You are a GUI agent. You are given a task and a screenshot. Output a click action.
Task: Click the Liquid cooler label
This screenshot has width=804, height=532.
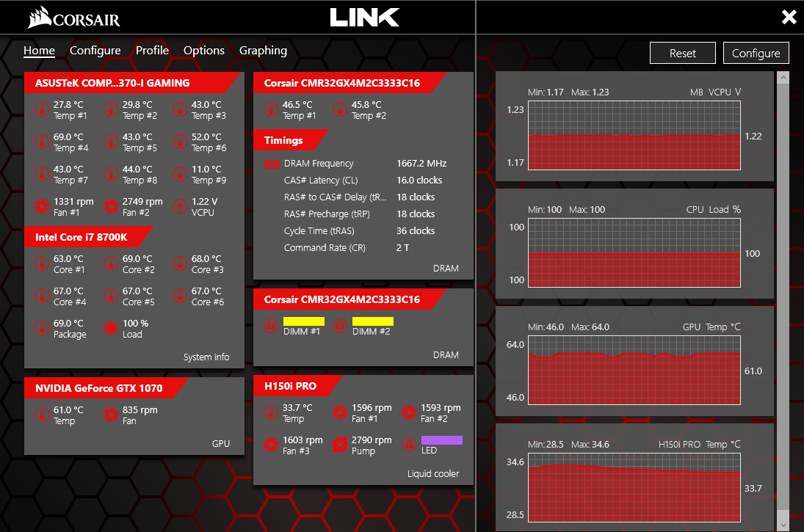click(433, 474)
